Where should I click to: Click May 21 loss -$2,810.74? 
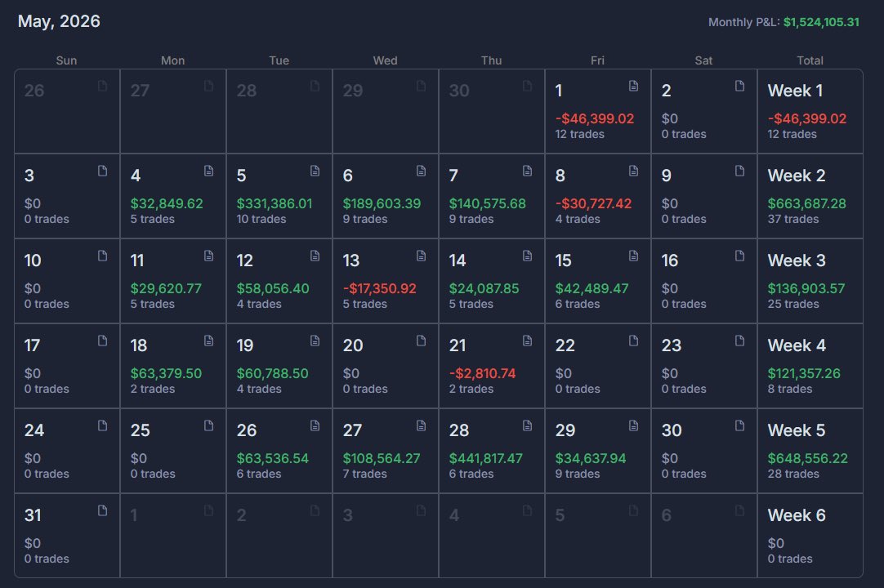[x=482, y=373]
